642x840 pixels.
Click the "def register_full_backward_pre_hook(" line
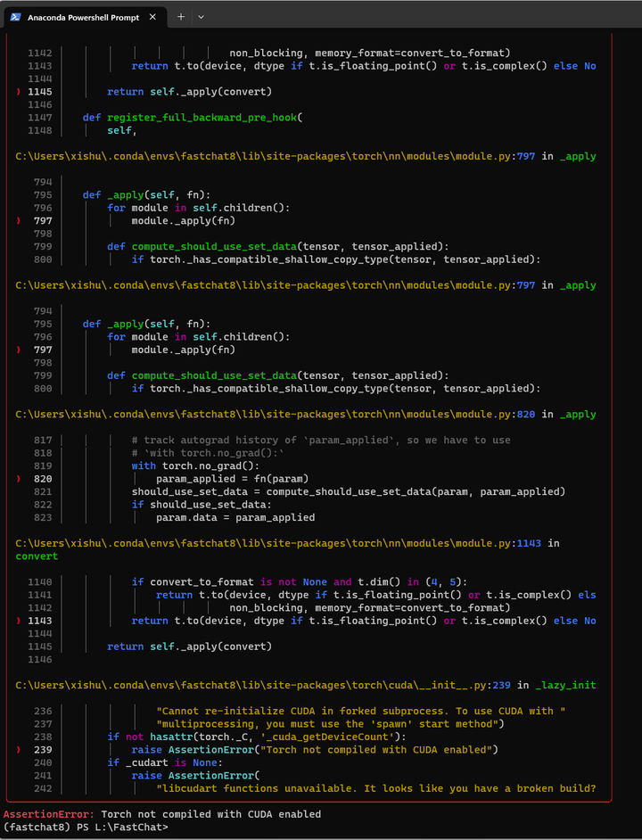[193, 118]
